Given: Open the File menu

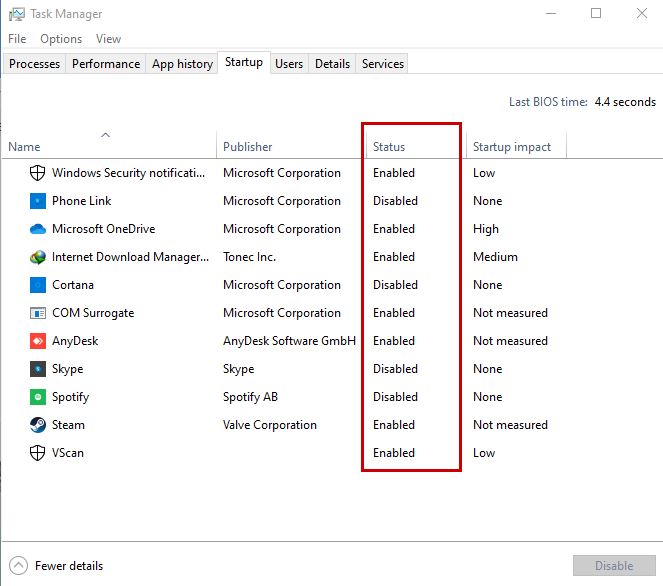Looking at the screenshot, I should tap(17, 39).
